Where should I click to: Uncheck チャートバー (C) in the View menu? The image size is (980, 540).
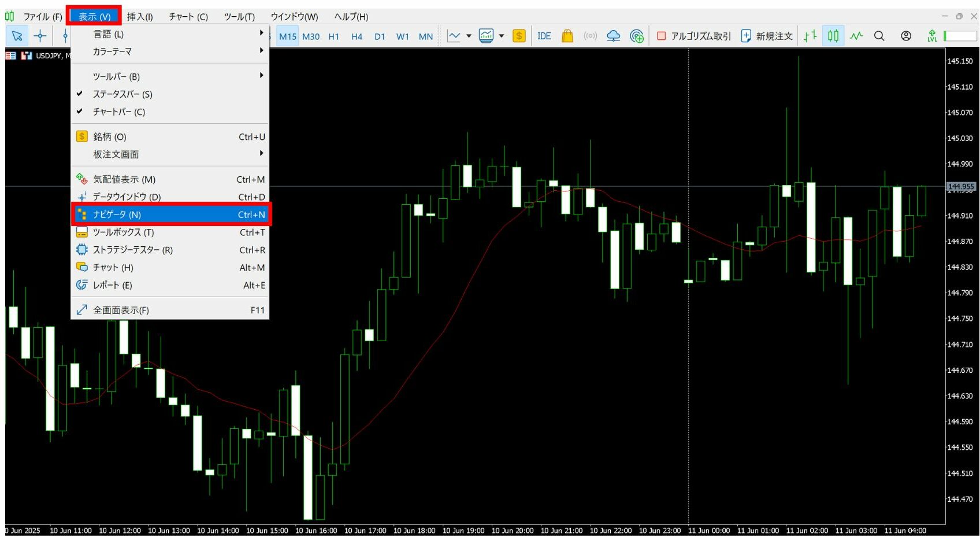pyautogui.click(x=118, y=112)
